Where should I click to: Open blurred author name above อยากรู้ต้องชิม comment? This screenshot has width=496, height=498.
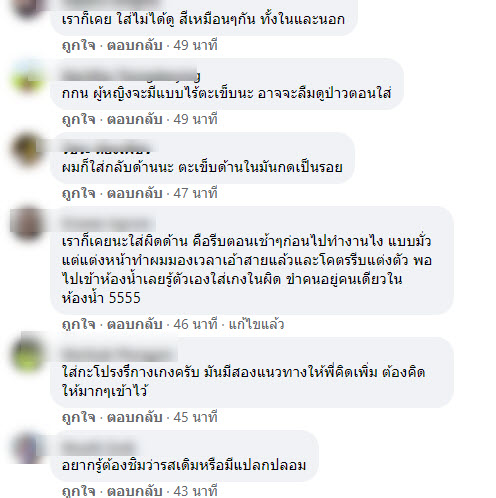pyautogui.click(x=99, y=447)
